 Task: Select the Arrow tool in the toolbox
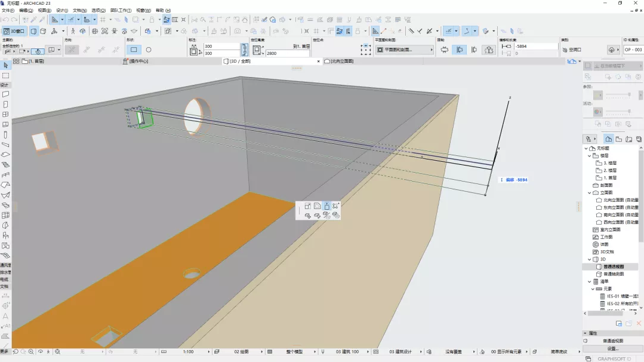click(x=5, y=65)
